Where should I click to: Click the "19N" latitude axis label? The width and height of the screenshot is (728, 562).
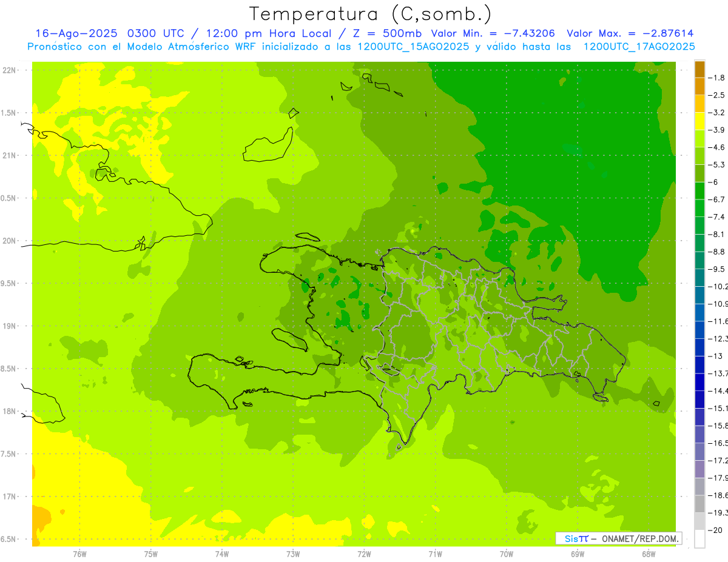click(9, 326)
